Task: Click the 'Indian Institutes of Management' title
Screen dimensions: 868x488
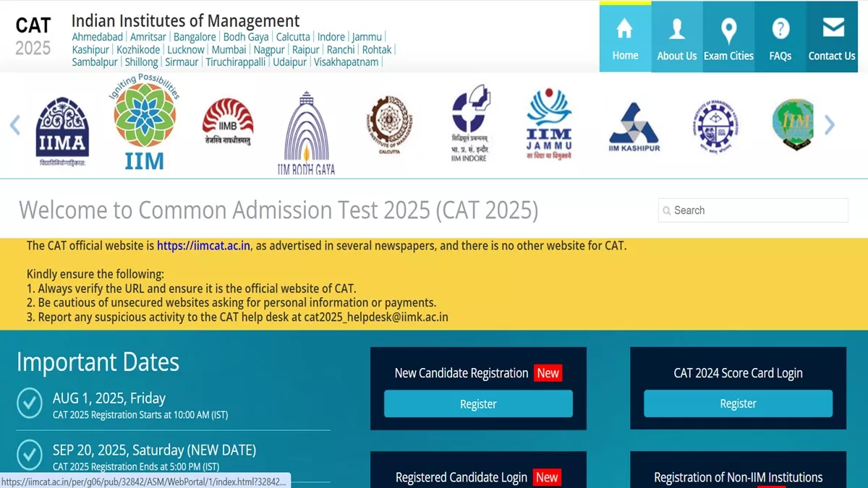Action: tap(186, 21)
